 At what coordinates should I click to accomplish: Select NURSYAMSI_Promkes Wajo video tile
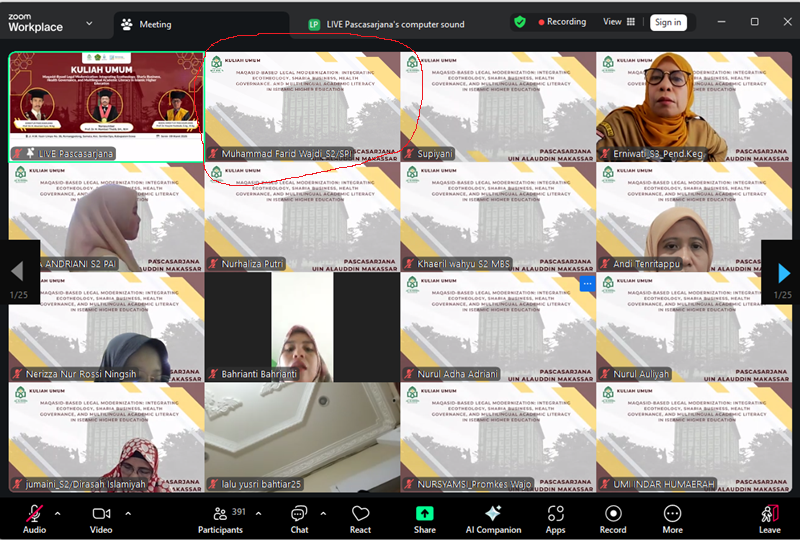pos(498,437)
